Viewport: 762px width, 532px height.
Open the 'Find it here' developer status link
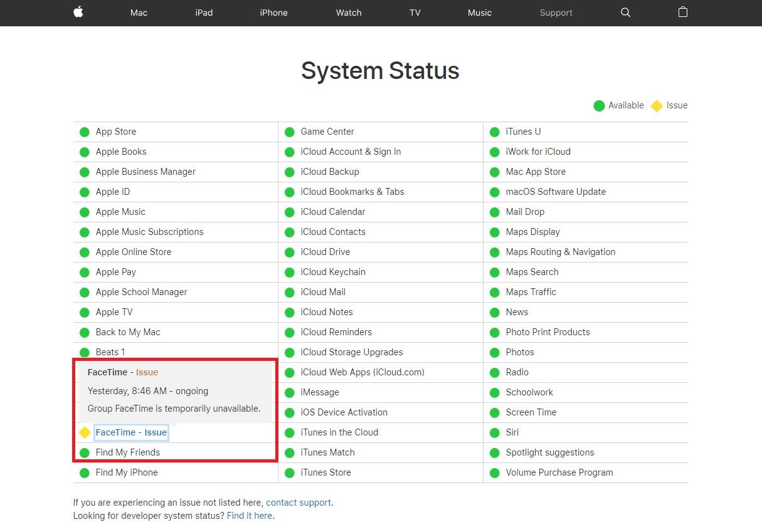tap(250, 516)
